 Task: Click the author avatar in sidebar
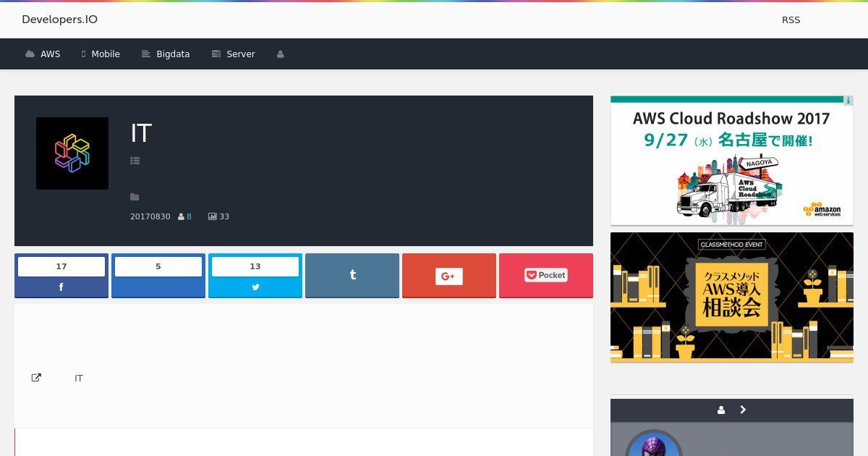(654, 444)
